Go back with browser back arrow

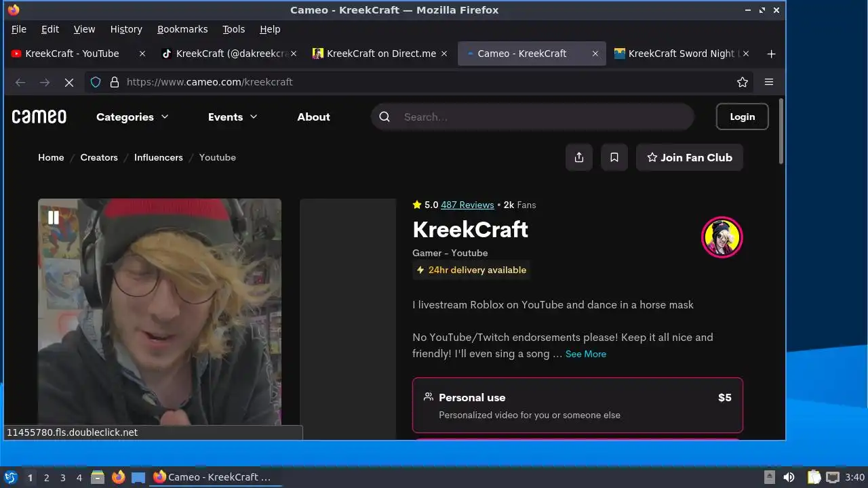[x=20, y=82]
